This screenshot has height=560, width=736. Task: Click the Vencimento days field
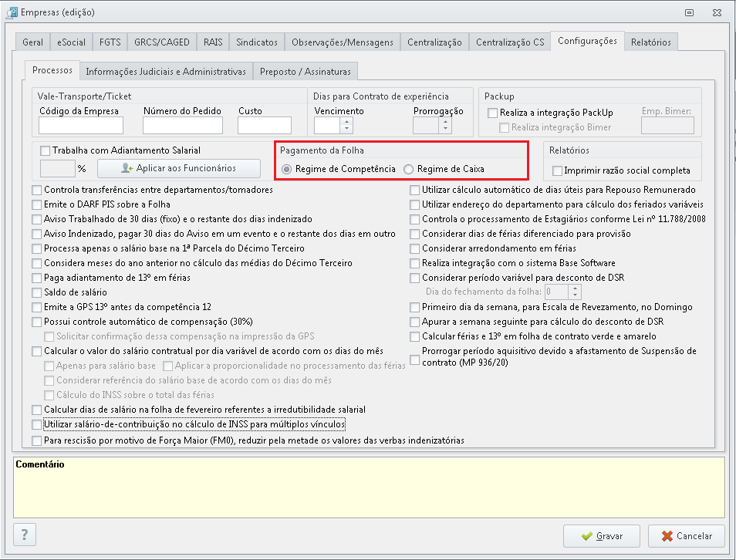327,125
